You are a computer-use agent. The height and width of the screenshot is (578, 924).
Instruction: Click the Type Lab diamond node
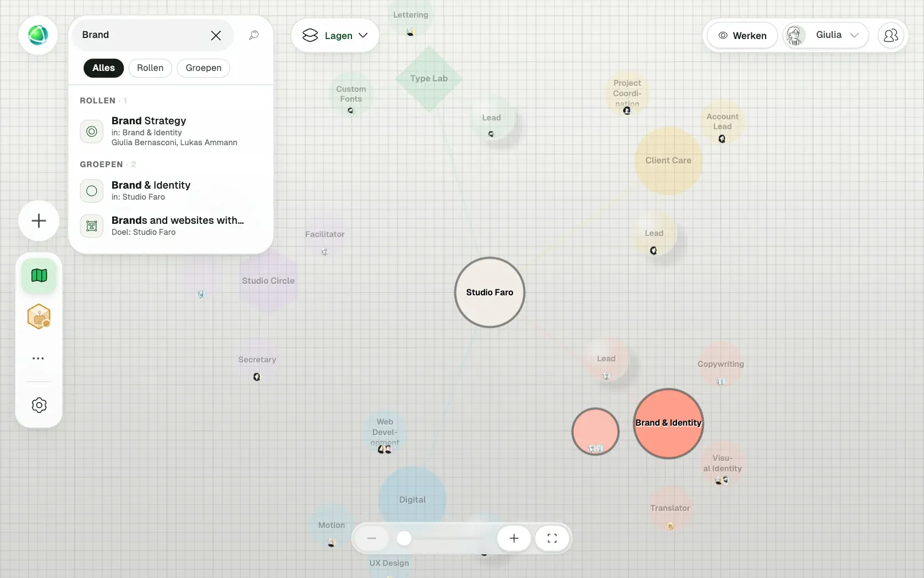(429, 79)
